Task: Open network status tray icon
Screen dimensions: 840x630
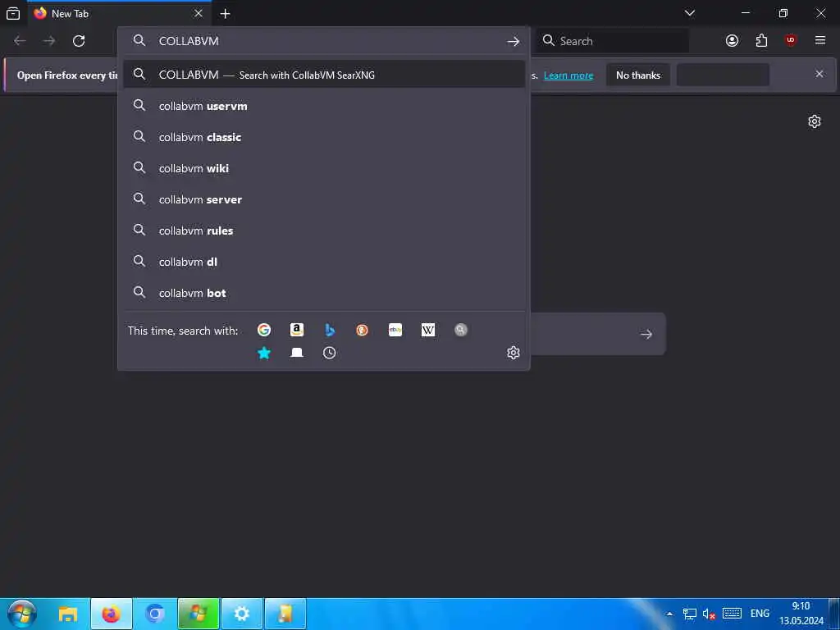Action: pyautogui.click(x=689, y=614)
